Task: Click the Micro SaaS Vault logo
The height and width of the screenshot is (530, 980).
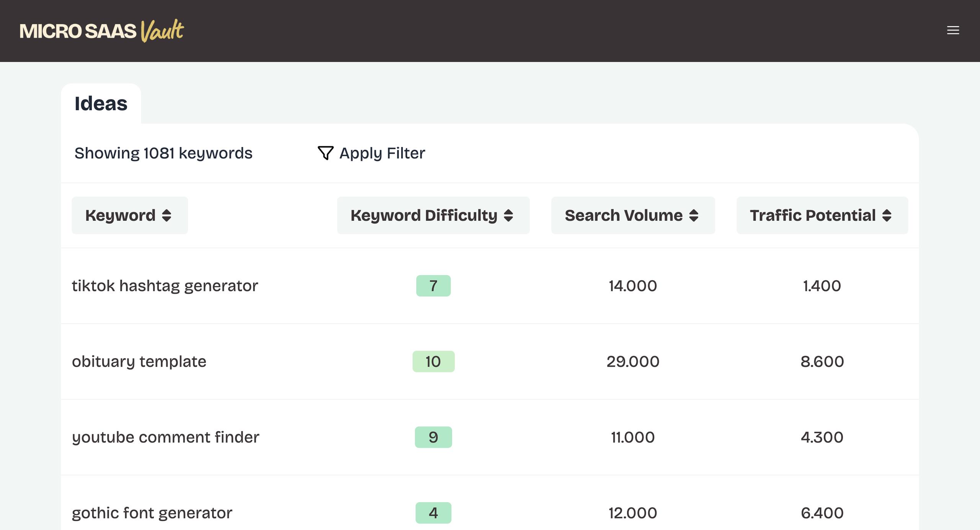Action: tap(102, 31)
